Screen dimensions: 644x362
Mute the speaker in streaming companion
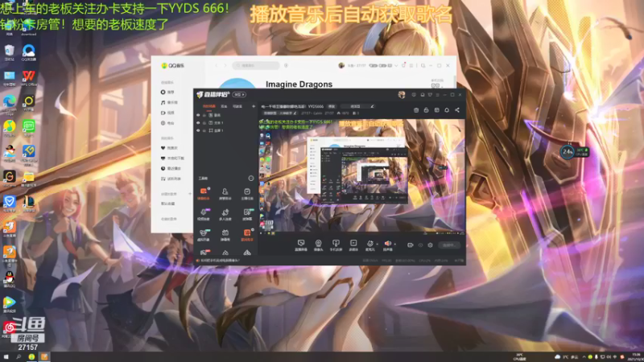point(387,245)
